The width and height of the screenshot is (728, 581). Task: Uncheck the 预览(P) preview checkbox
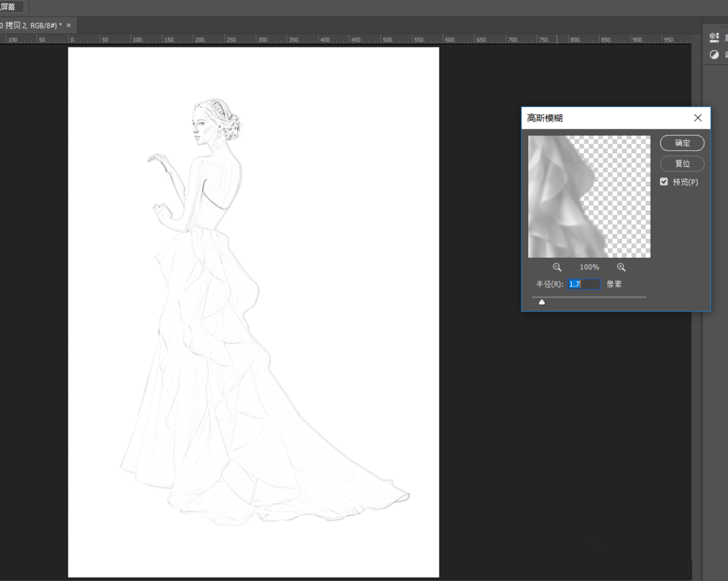[664, 182]
